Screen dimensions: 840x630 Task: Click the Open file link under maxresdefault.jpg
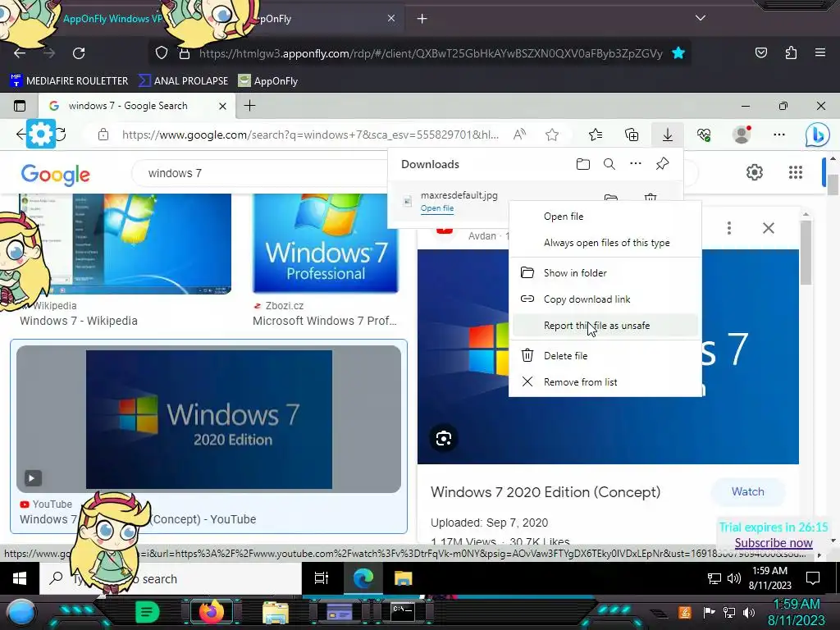(x=437, y=208)
